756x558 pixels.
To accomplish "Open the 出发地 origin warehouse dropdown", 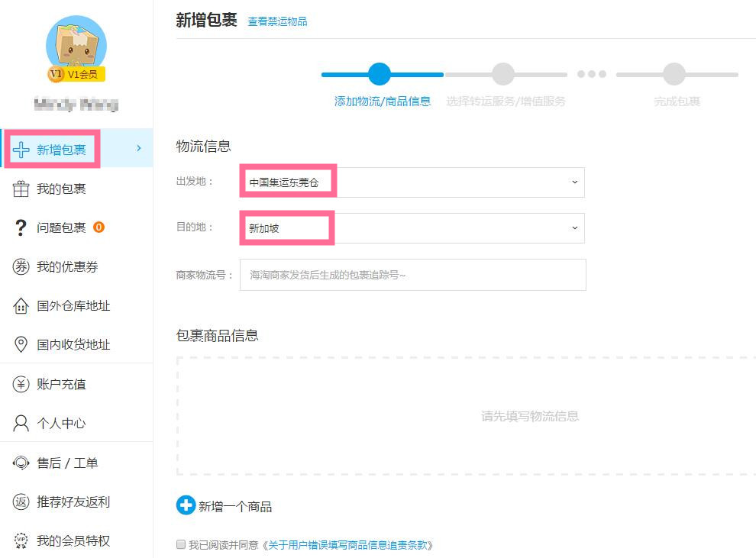I will click(x=412, y=182).
